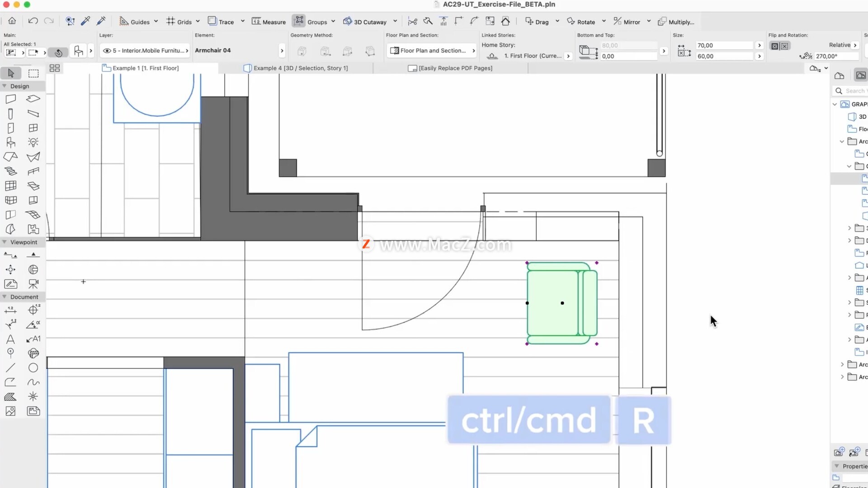
Task: Select the Door tool
Action: pyautogui.click(x=10, y=128)
